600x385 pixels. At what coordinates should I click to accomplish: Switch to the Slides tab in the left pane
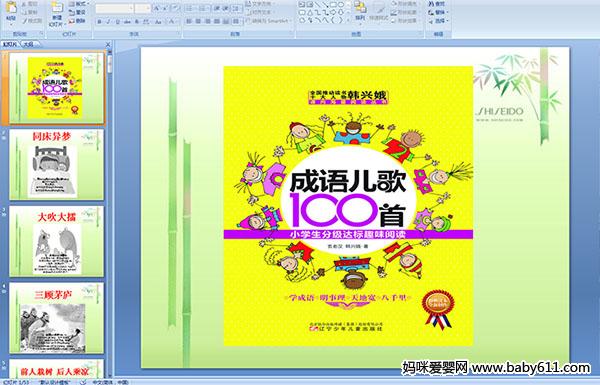click(10, 44)
